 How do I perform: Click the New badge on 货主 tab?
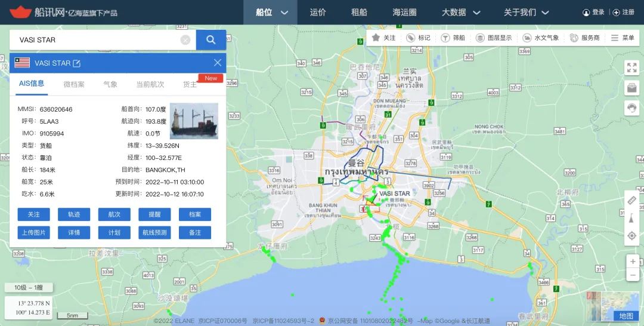pyautogui.click(x=210, y=78)
